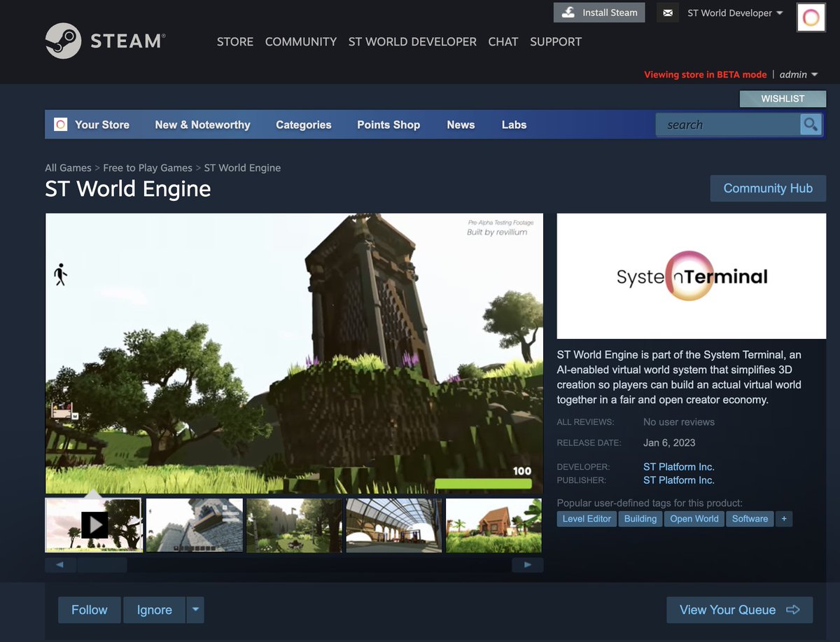The width and height of the screenshot is (840, 642).
Task: Click the user avatar in top corner
Action: click(811, 18)
